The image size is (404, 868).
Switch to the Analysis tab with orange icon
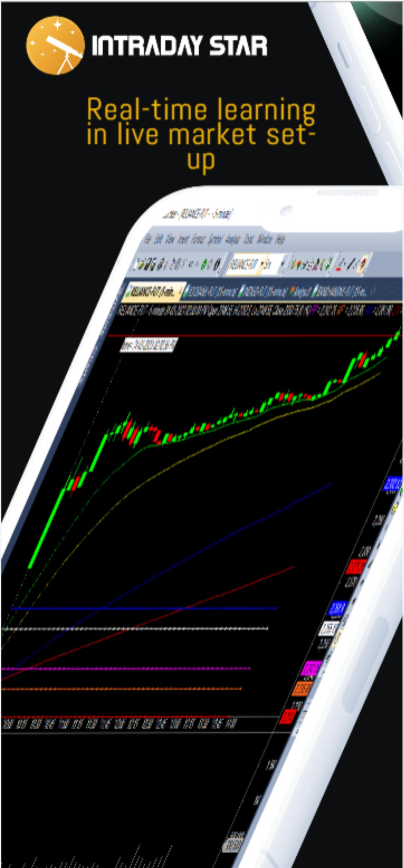tap(300, 292)
